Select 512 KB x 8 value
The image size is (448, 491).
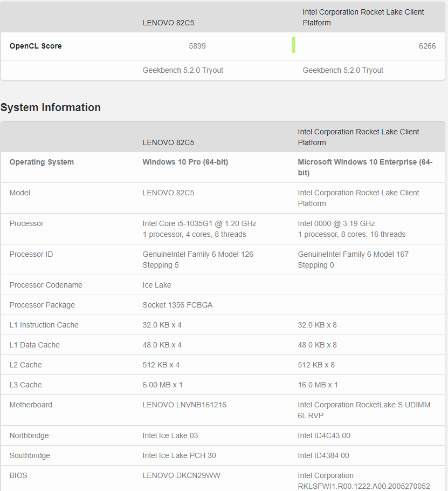click(316, 365)
